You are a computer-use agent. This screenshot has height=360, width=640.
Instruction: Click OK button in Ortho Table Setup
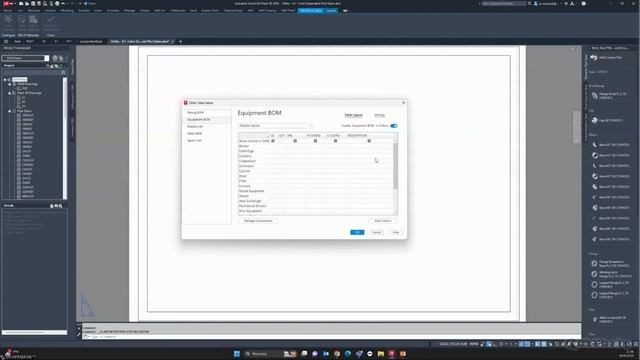pyautogui.click(x=357, y=232)
